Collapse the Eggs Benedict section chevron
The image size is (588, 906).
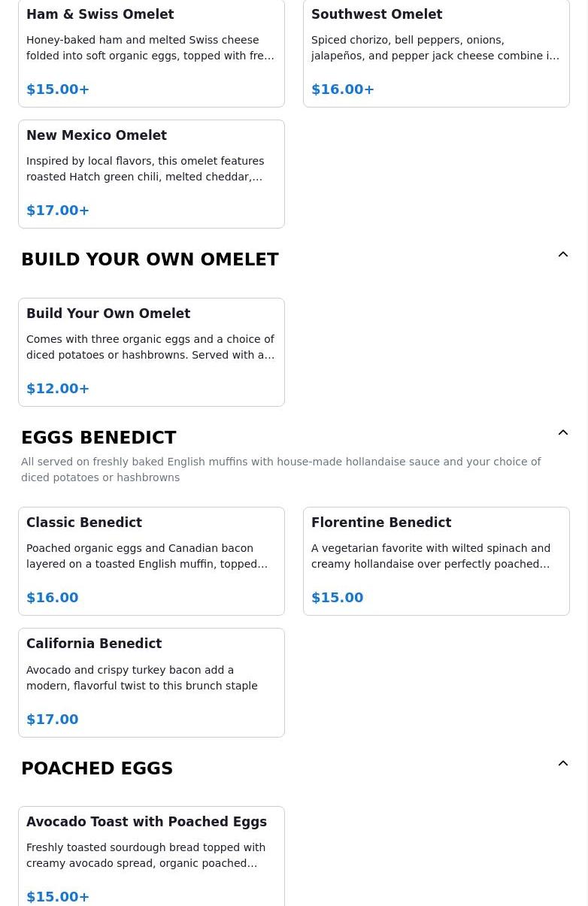click(x=562, y=433)
